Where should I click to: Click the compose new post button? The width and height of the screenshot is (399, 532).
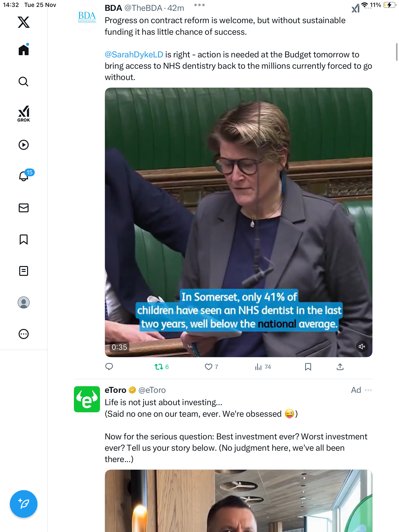click(x=24, y=504)
